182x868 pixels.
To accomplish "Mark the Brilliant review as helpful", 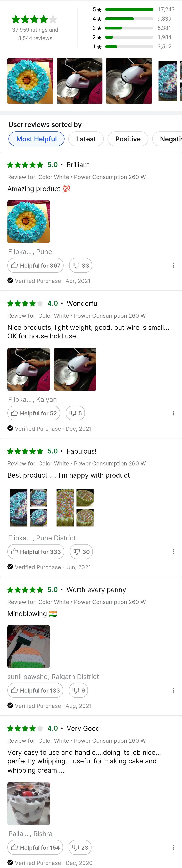I will (x=35, y=266).
